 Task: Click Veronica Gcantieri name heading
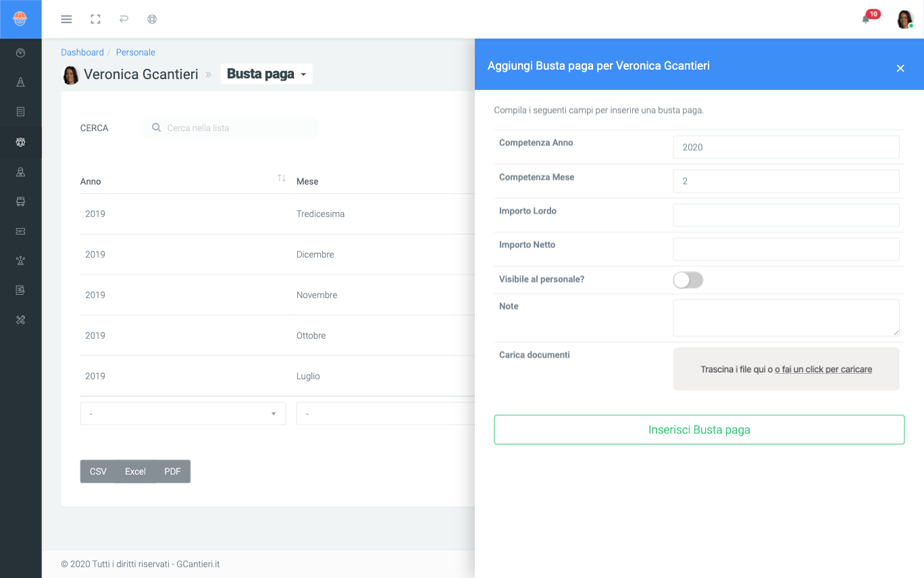tap(141, 74)
